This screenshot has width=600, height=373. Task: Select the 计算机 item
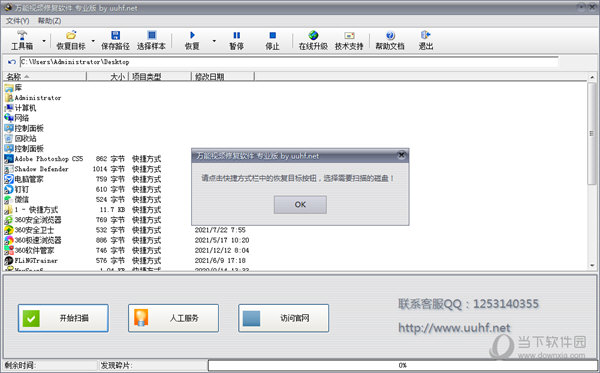pos(20,108)
